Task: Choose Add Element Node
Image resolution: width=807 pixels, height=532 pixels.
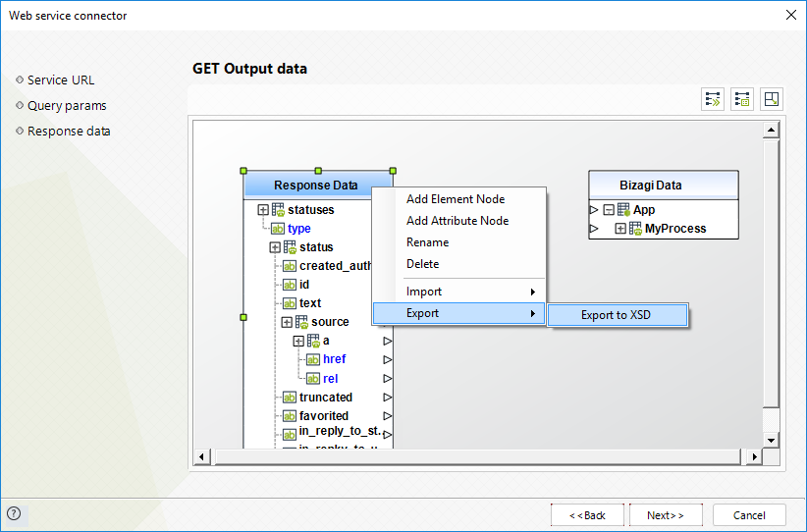Action: pyautogui.click(x=456, y=199)
